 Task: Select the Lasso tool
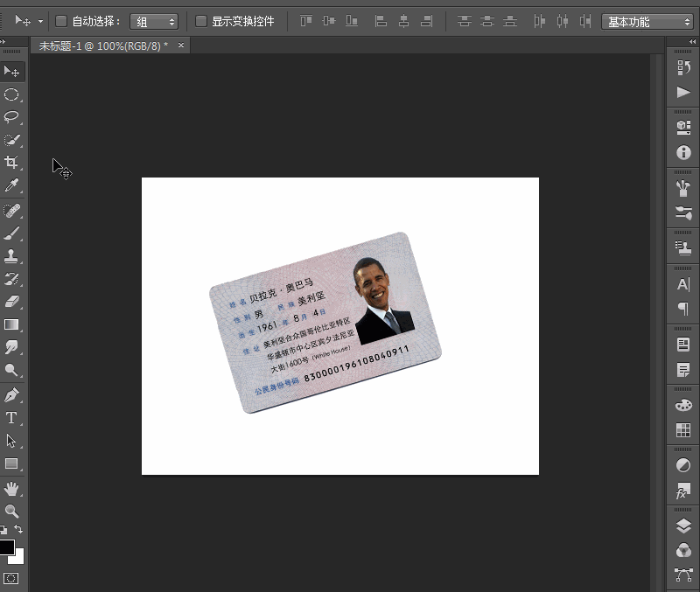[12, 118]
